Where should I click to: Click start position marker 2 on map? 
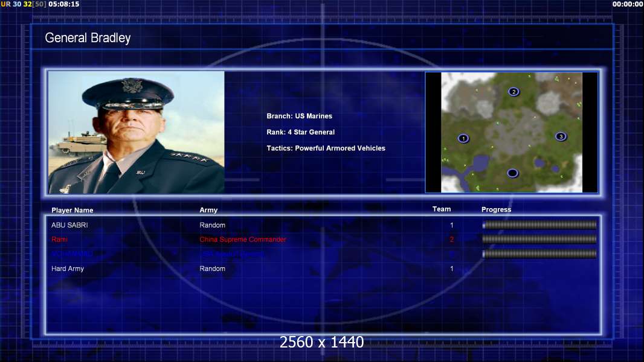coord(514,92)
